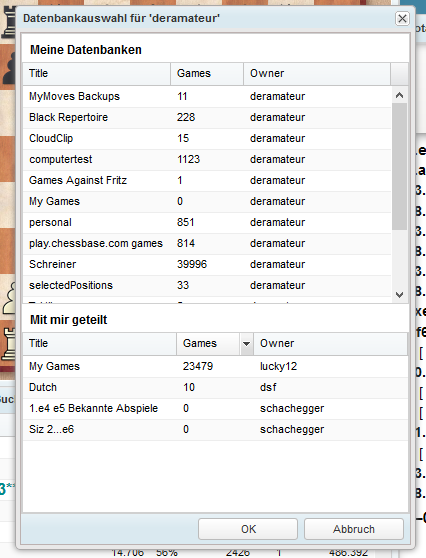Select the Schreiner database with 39996 games
426x558 pixels.
207,264
